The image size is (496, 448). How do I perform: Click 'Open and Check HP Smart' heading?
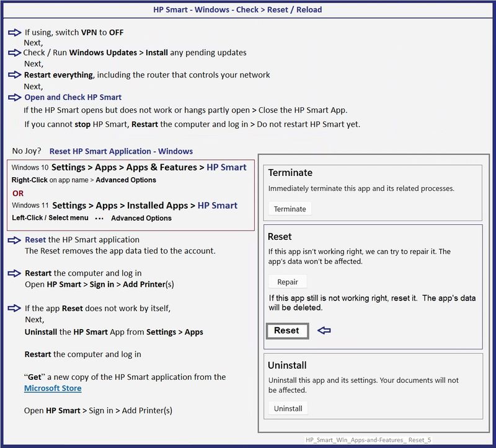pyautogui.click(x=73, y=97)
